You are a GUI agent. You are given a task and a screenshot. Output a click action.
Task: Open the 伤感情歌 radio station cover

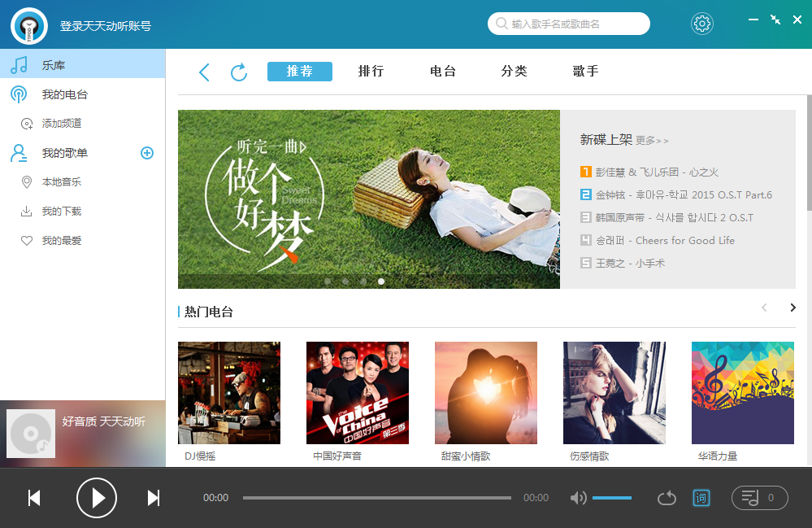[614, 393]
